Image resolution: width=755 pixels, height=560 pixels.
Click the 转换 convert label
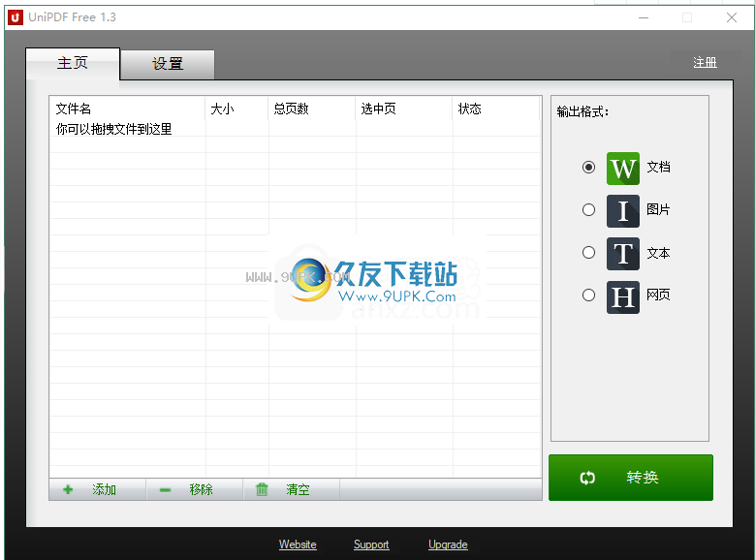[x=643, y=478]
